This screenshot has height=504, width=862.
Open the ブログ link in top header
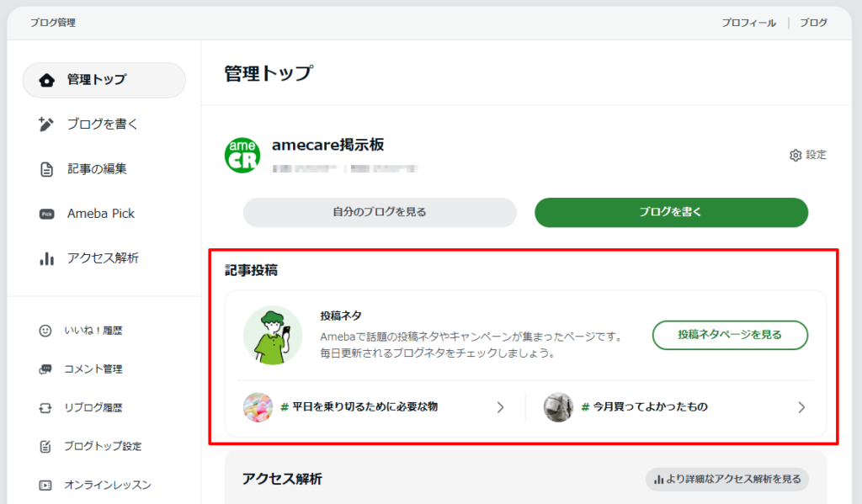[x=813, y=23]
